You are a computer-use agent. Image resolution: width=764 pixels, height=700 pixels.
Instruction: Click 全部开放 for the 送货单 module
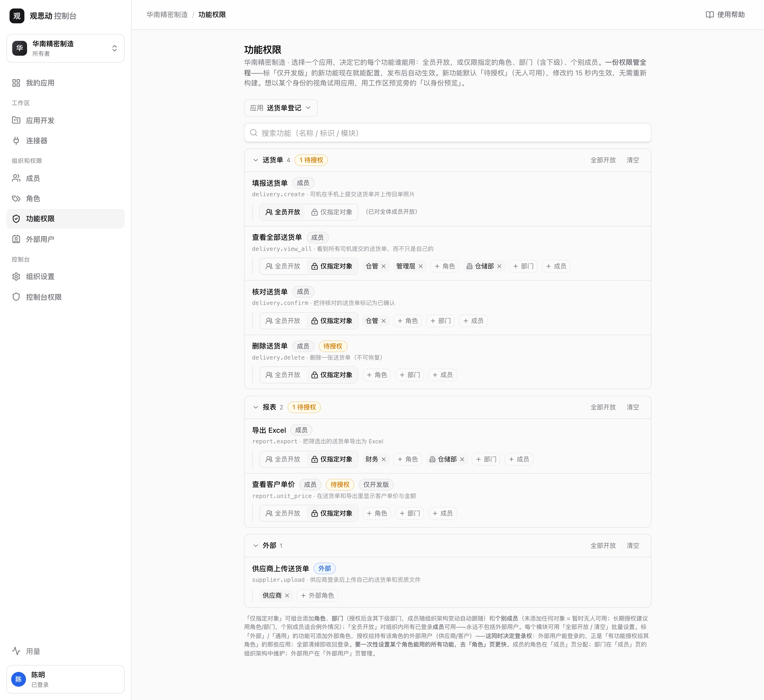coord(603,160)
